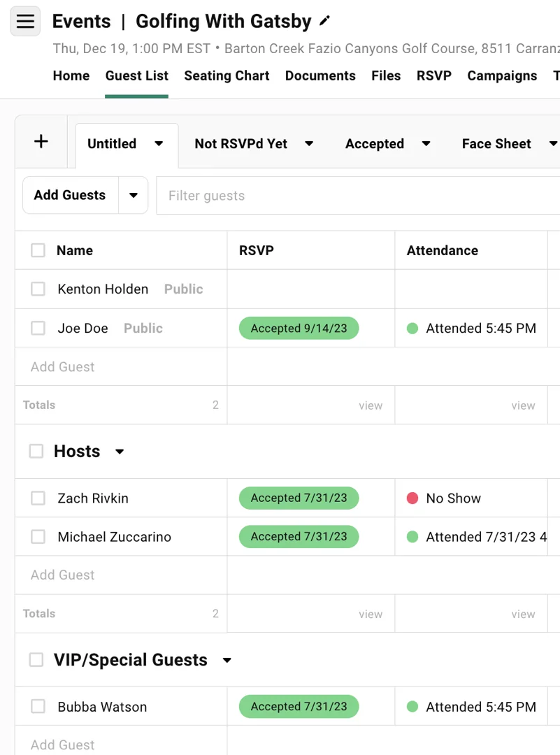The height and width of the screenshot is (755, 560).
Task: View RSVP totals for Hosts group
Action: (x=371, y=614)
